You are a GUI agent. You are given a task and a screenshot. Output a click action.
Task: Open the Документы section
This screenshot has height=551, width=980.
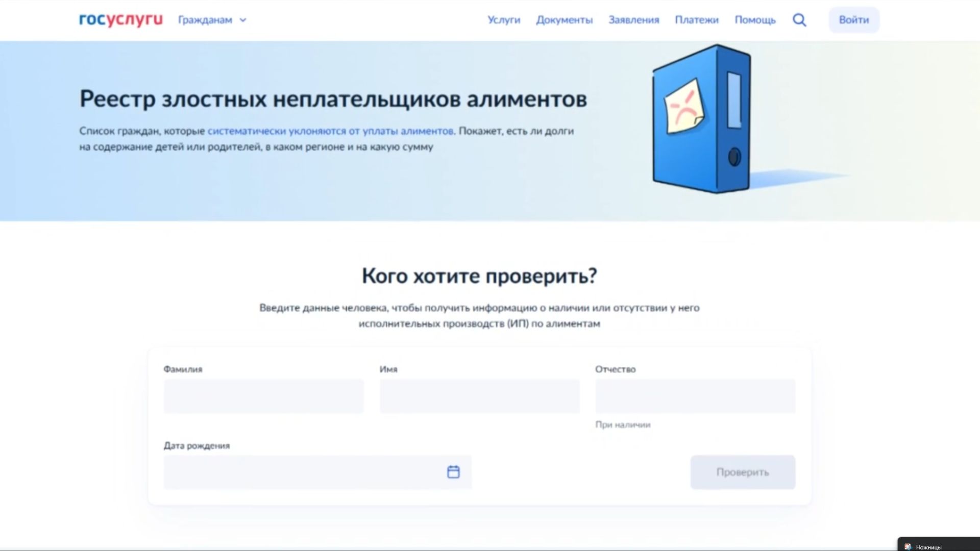(565, 20)
